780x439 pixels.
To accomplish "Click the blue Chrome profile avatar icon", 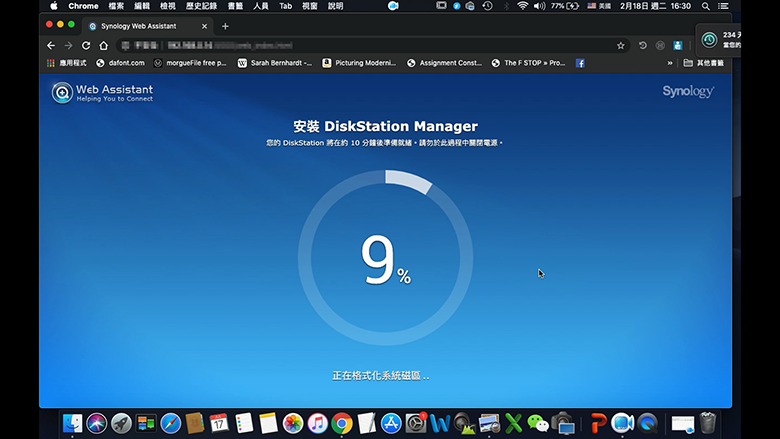I will pos(678,45).
